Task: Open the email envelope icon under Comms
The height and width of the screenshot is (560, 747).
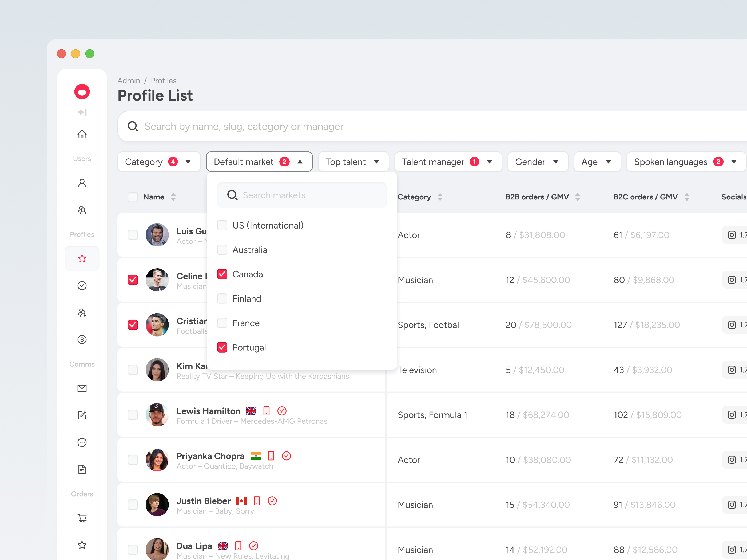Action: click(x=82, y=388)
